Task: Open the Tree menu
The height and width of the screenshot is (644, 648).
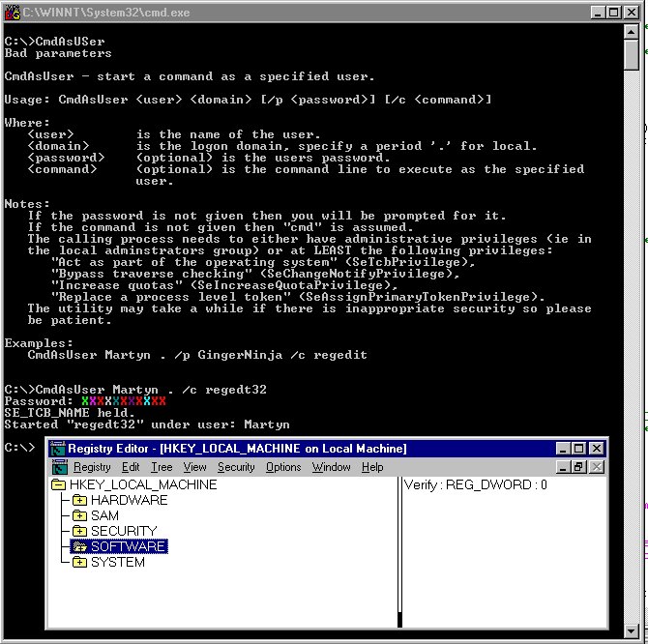Action: coord(162,467)
